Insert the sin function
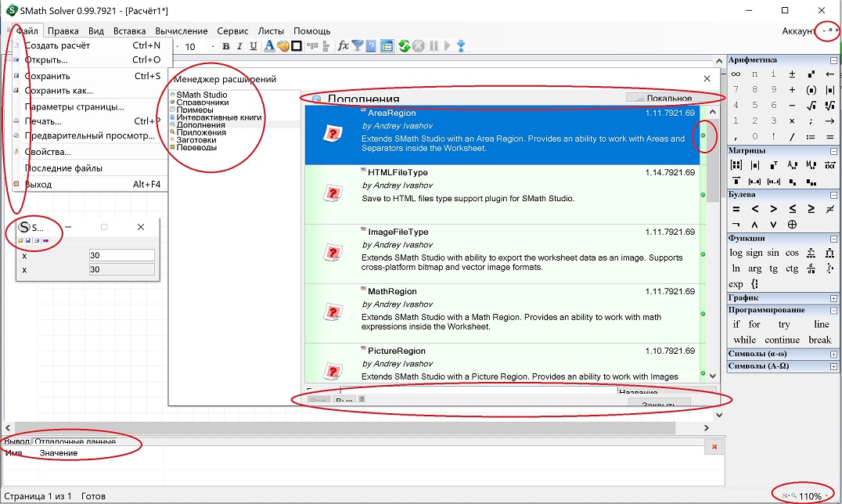 click(x=773, y=253)
